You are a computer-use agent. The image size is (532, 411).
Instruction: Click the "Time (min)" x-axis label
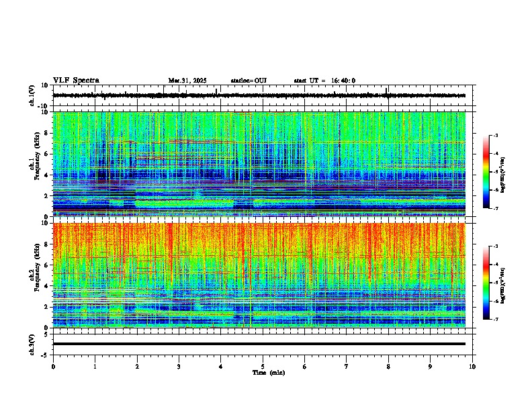point(269,373)
